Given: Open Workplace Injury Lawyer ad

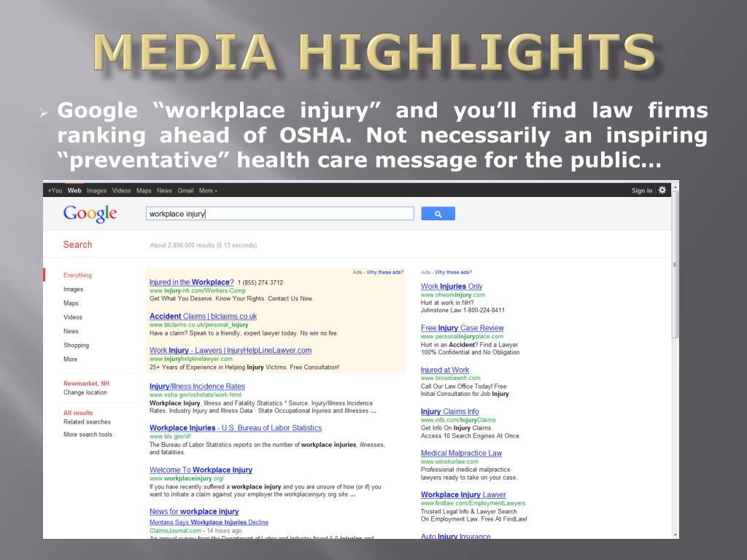Looking at the screenshot, I should click(463, 495).
